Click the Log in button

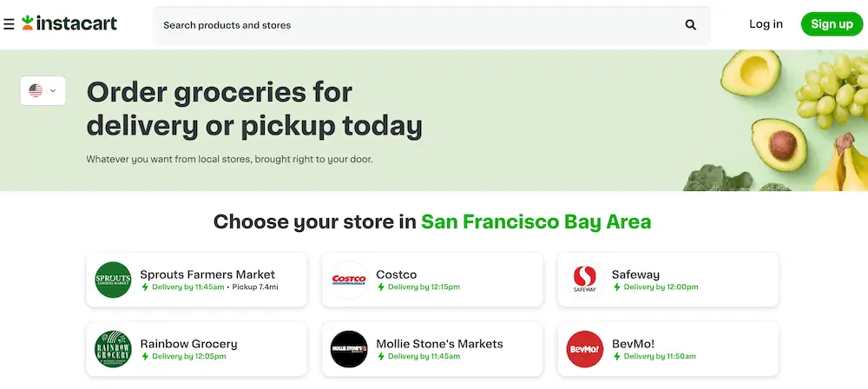766,24
